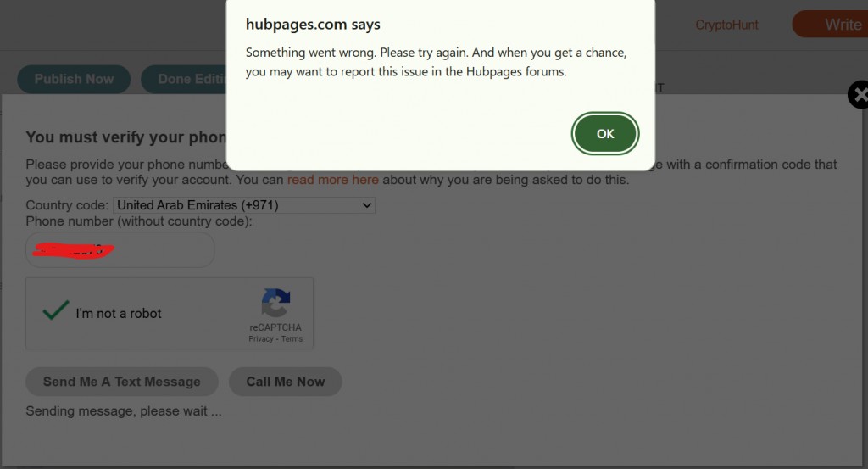Click the Publish Now button
This screenshot has height=469, width=868.
(x=75, y=79)
